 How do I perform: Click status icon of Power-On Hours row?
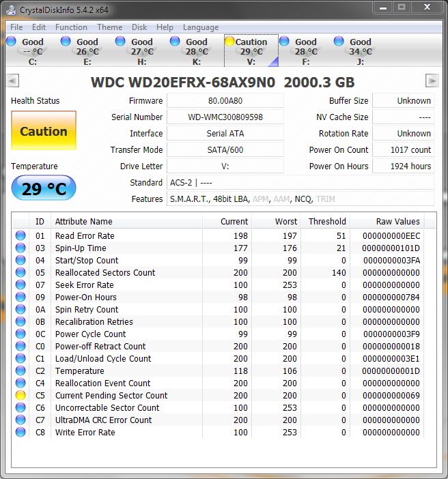point(20,297)
